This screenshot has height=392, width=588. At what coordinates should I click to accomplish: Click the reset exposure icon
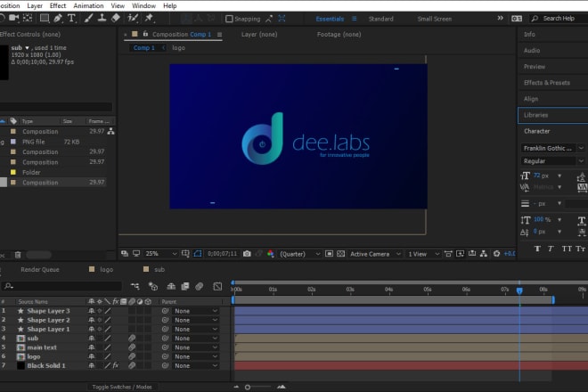(496, 254)
